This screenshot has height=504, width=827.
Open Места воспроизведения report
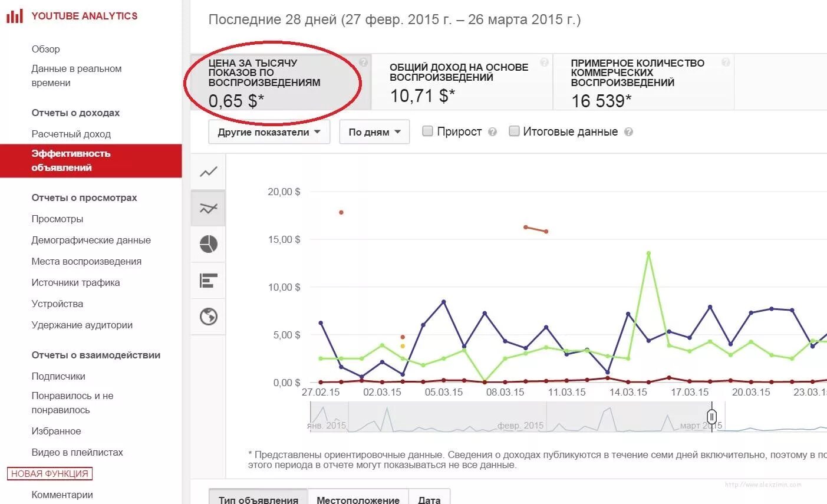[87, 261]
